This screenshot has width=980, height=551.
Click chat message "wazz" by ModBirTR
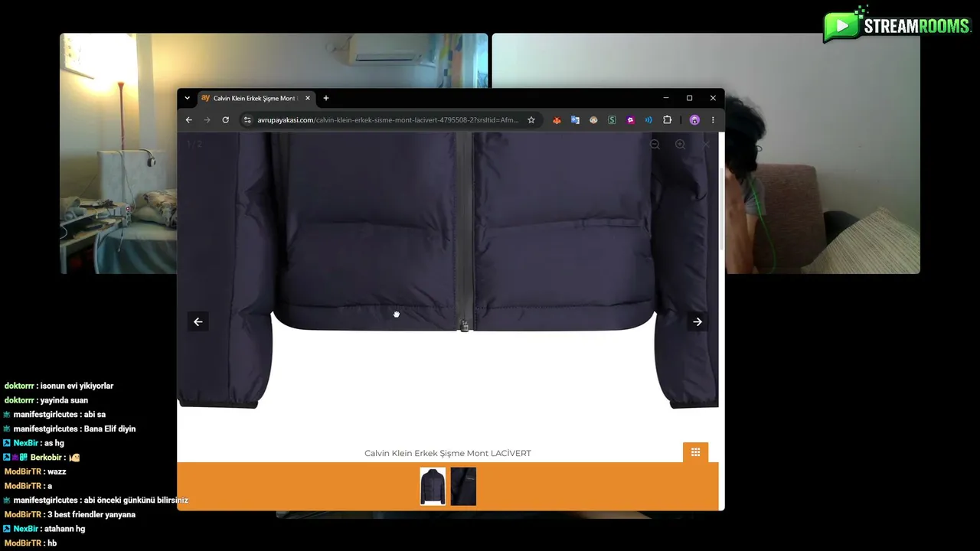(x=57, y=472)
